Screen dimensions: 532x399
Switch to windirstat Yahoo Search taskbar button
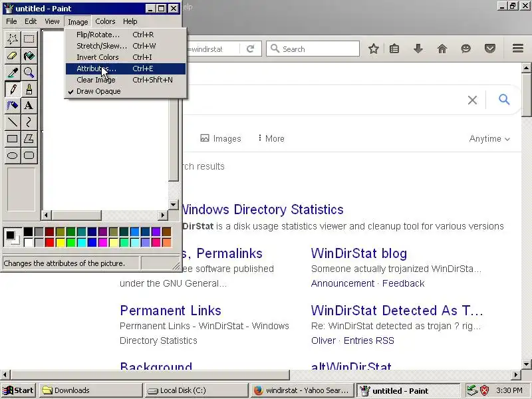(x=302, y=390)
